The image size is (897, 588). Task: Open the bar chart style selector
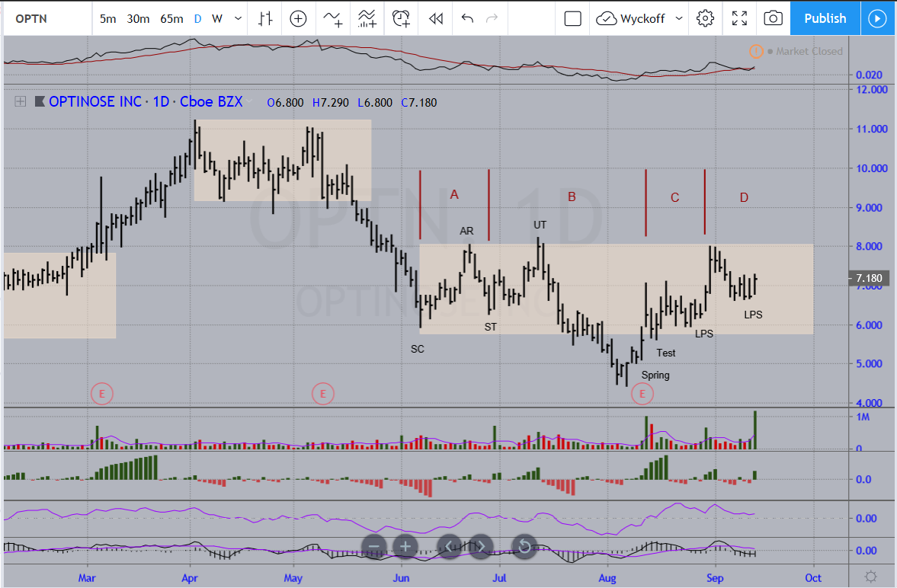(264, 18)
